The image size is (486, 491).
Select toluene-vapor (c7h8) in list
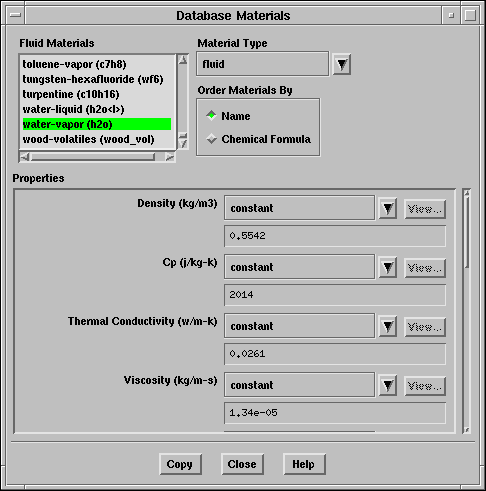[97, 64]
